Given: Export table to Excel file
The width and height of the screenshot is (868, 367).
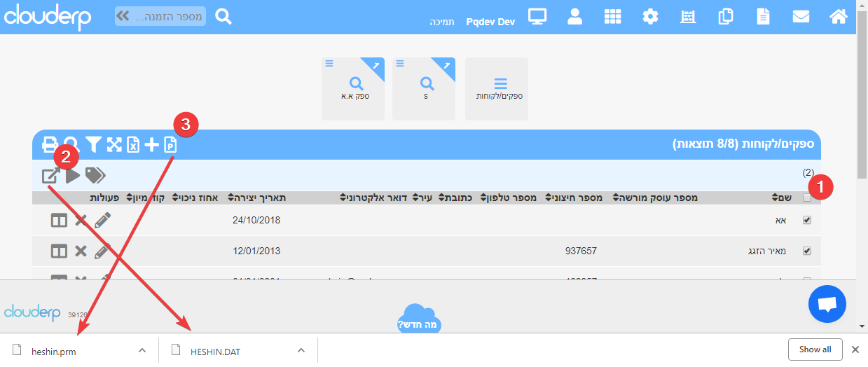Looking at the screenshot, I should 132,144.
